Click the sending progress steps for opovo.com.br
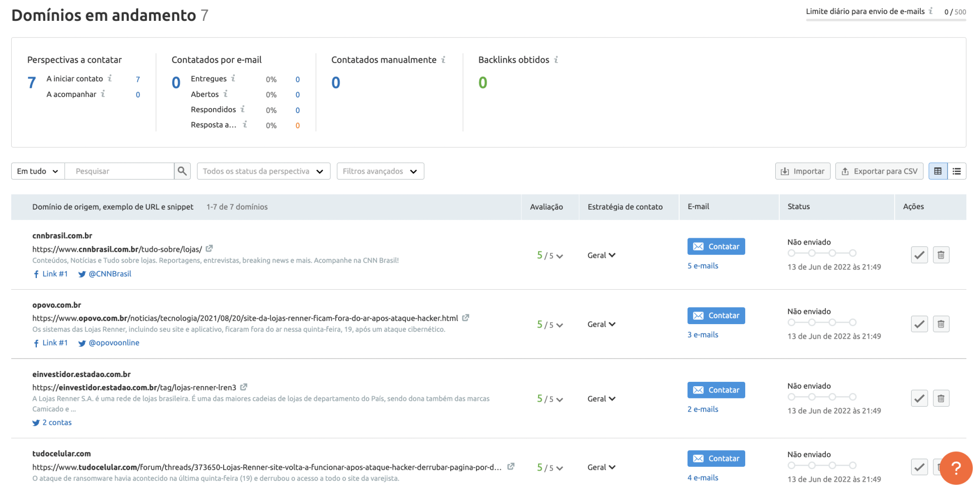Viewport: 980px width, 492px height. pos(822,322)
